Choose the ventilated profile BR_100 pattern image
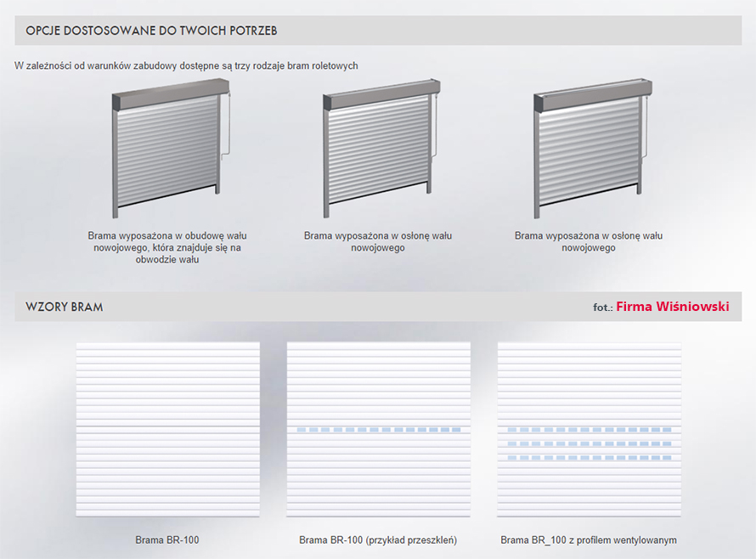The height and width of the screenshot is (559, 756). (589, 429)
